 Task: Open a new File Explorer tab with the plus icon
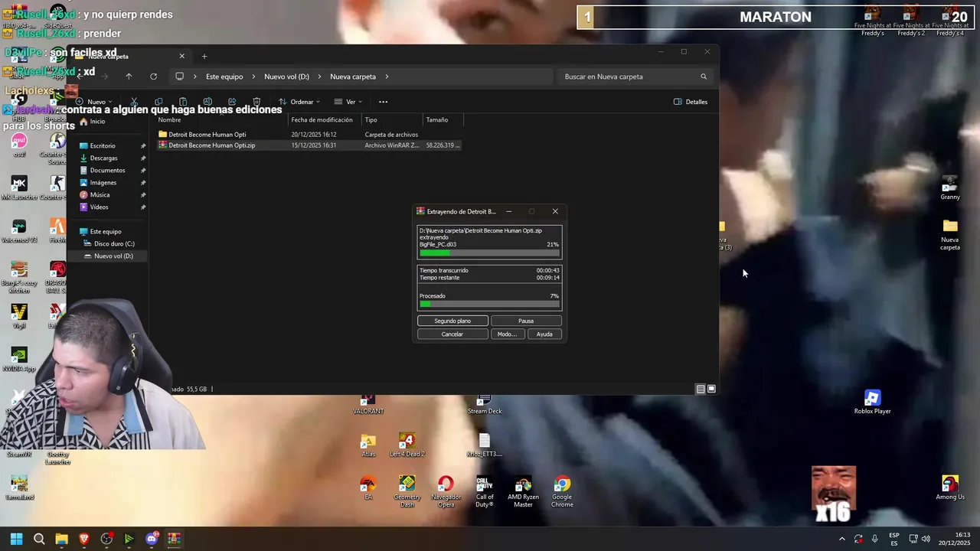[x=204, y=56]
